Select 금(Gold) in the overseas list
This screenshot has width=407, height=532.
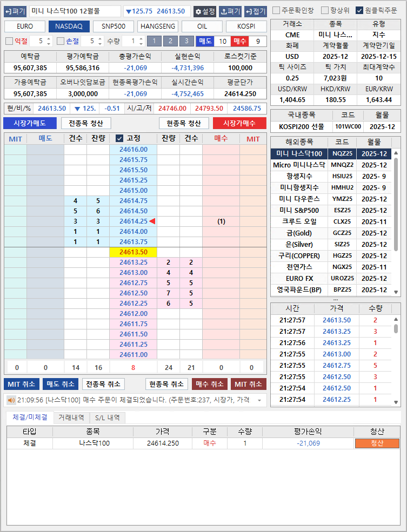[299, 233]
